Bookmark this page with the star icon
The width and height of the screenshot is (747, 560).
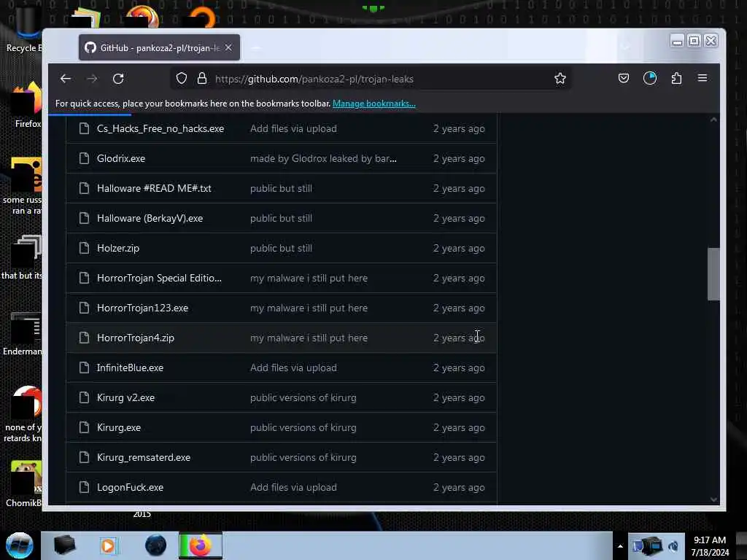point(560,79)
